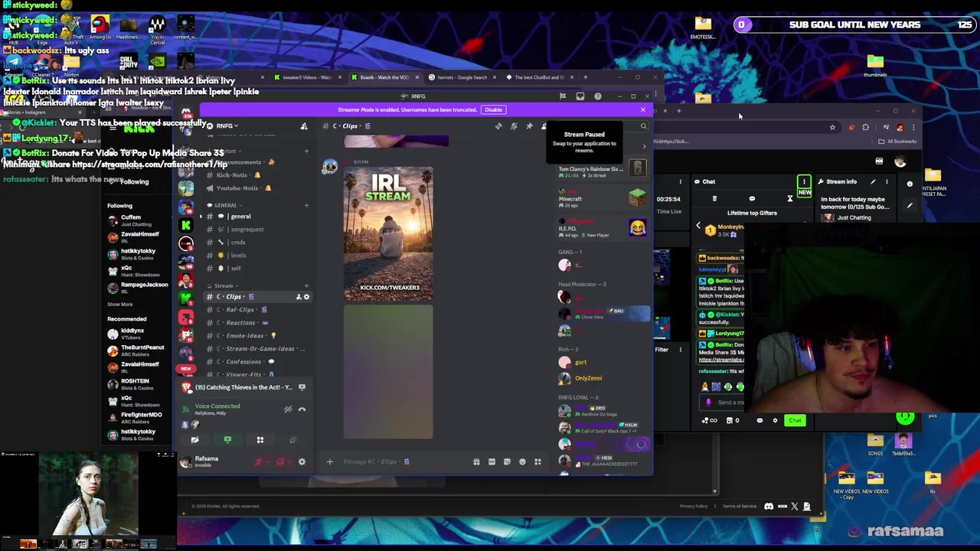The image size is (980, 551).
Task: Bookmark page with Chrome star icon
Action: coord(832,128)
